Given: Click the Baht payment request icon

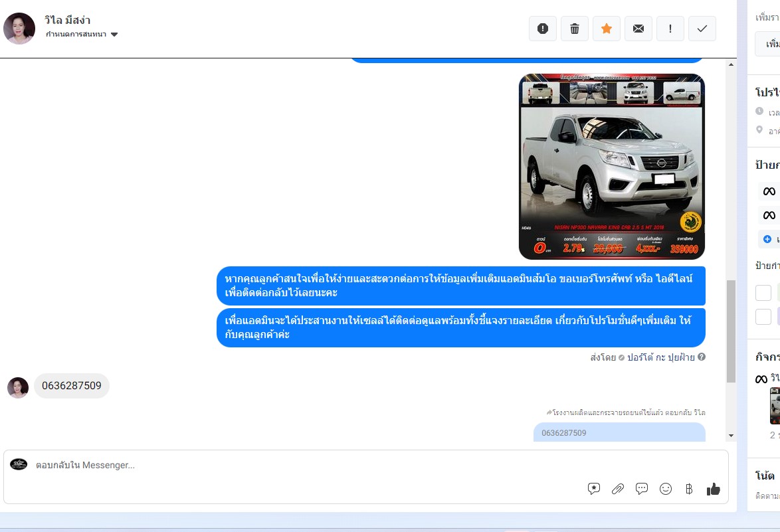Looking at the screenshot, I should pyautogui.click(x=689, y=489).
